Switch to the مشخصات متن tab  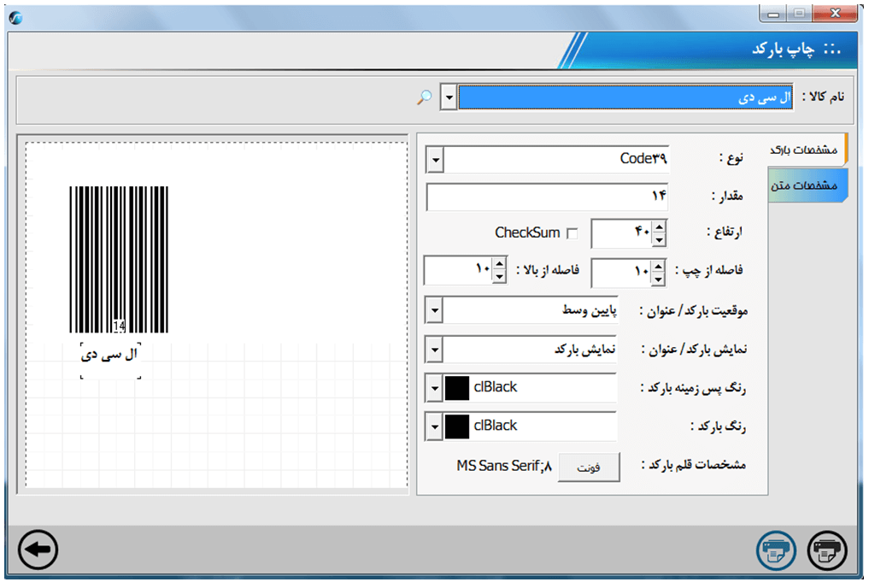[x=807, y=185]
